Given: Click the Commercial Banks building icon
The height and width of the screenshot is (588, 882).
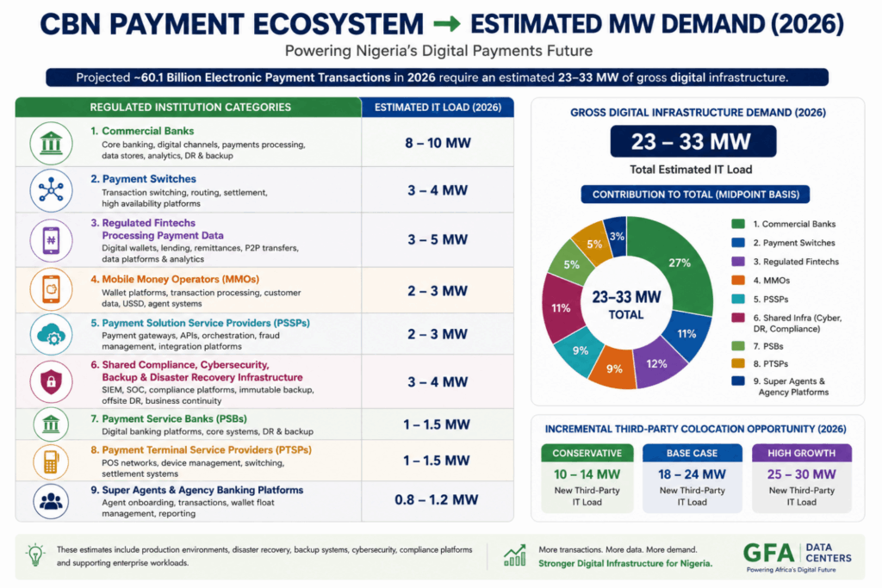Looking at the screenshot, I should (x=51, y=144).
